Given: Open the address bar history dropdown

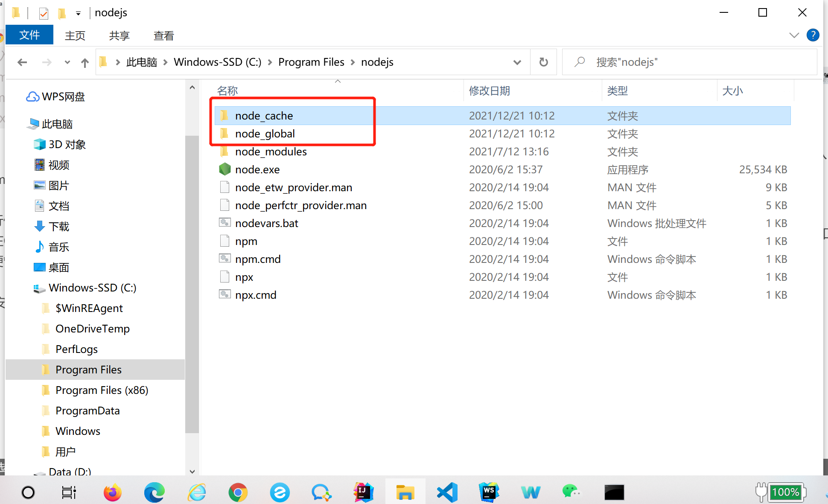Looking at the screenshot, I should [517, 62].
